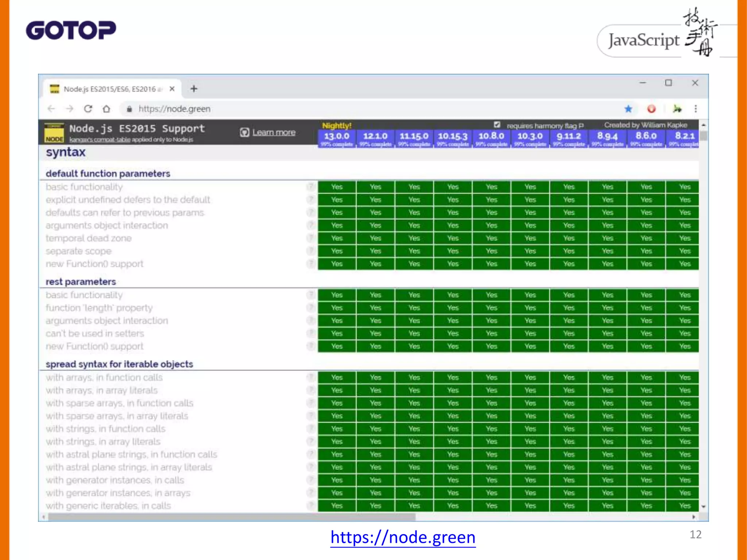Click help icon for with generic iterables, in calls
The height and width of the screenshot is (560, 747).
[x=310, y=506]
